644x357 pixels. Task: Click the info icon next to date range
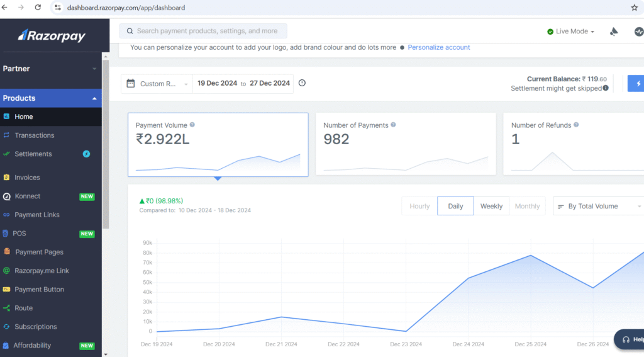pyautogui.click(x=302, y=83)
